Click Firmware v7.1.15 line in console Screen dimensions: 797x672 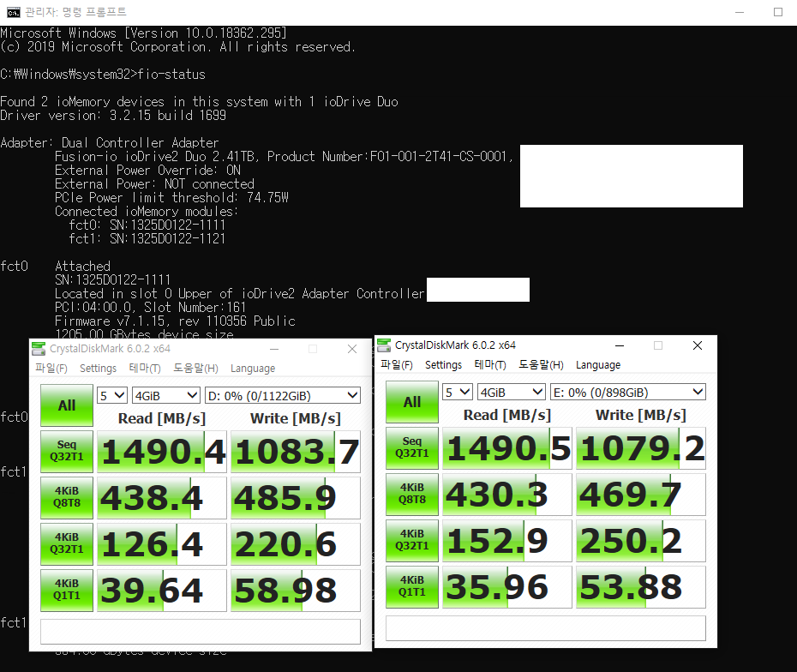click(175, 321)
